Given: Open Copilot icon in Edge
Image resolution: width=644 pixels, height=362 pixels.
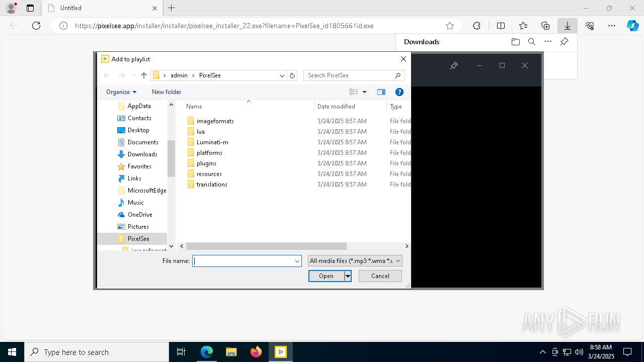Looking at the screenshot, I should coord(632,26).
